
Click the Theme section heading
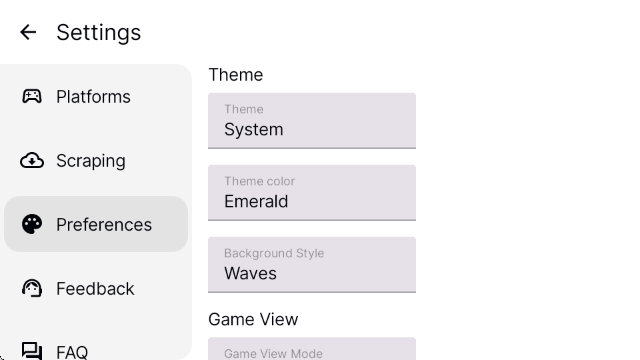tap(236, 75)
